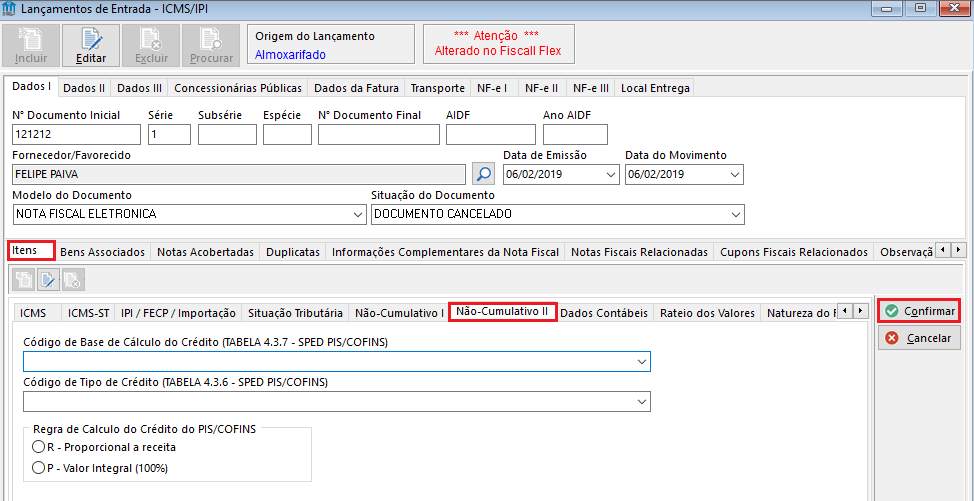
Task: Open the NF-e II tab
Action: coord(541,88)
